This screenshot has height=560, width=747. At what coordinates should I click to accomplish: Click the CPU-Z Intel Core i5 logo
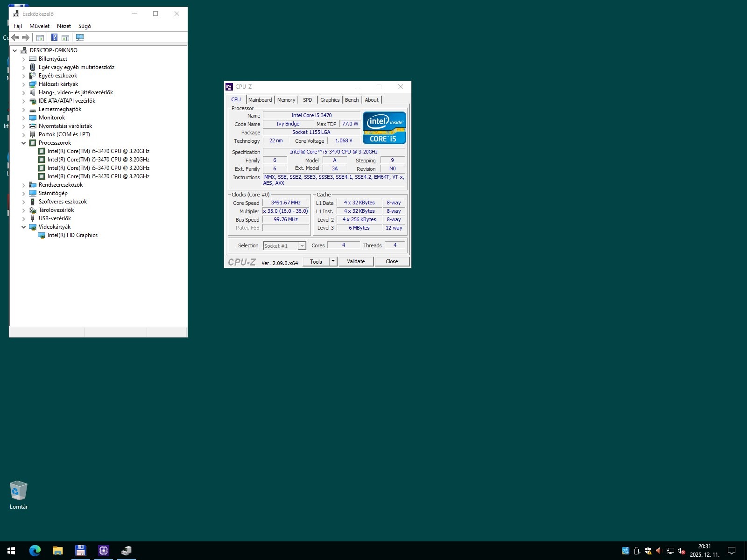click(x=384, y=127)
